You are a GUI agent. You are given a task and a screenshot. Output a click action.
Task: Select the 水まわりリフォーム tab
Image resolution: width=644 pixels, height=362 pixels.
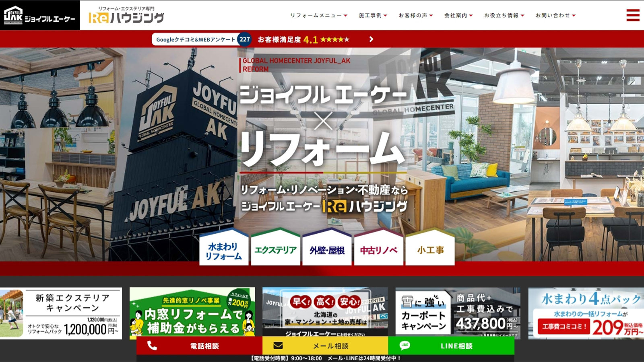tap(224, 247)
